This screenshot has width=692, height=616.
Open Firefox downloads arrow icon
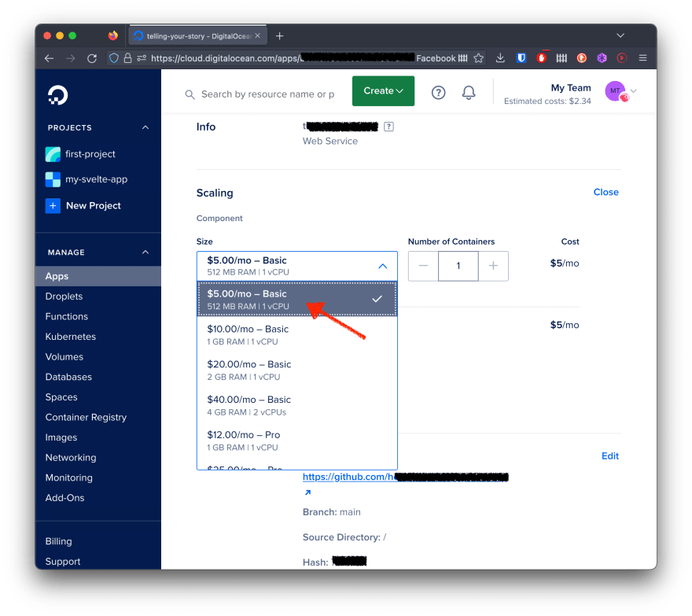coord(500,58)
